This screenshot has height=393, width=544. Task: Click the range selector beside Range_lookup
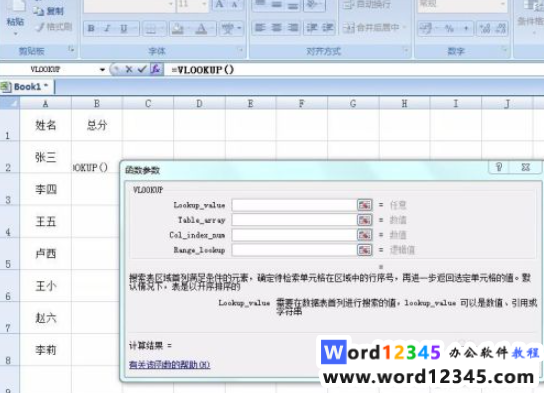click(x=364, y=250)
